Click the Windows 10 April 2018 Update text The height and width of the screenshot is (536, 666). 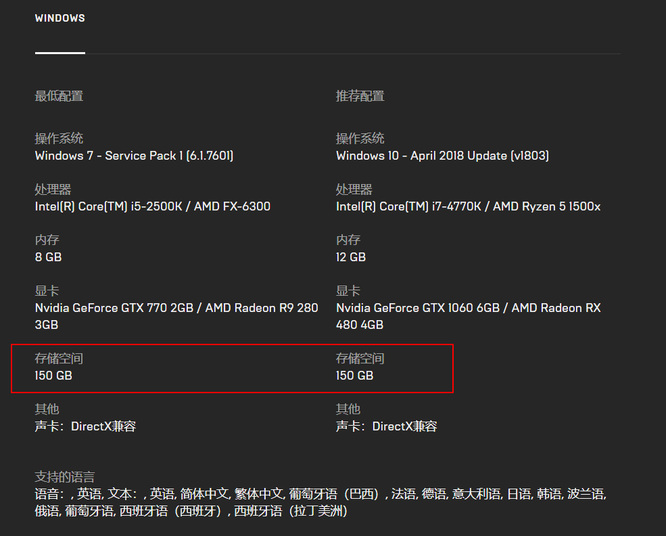(442, 156)
